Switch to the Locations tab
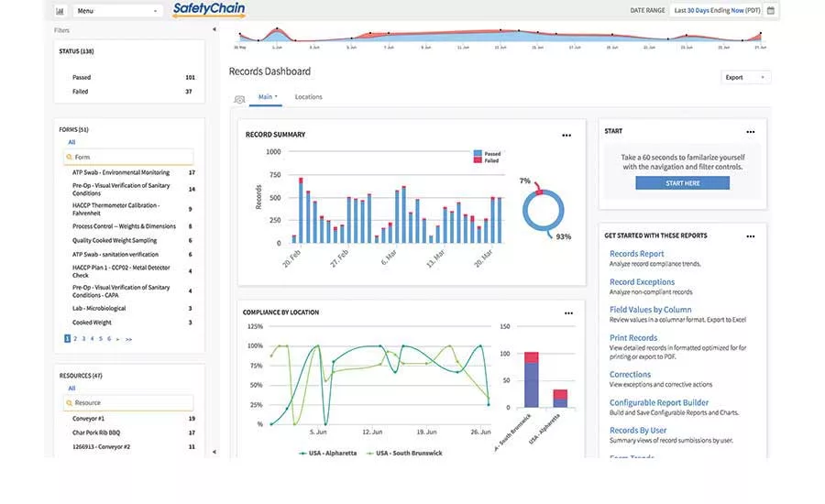825x504 pixels. click(x=308, y=97)
